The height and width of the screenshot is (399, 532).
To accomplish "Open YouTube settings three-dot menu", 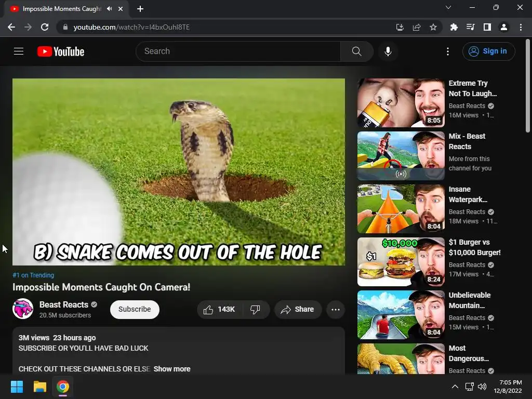I will (447, 51).
